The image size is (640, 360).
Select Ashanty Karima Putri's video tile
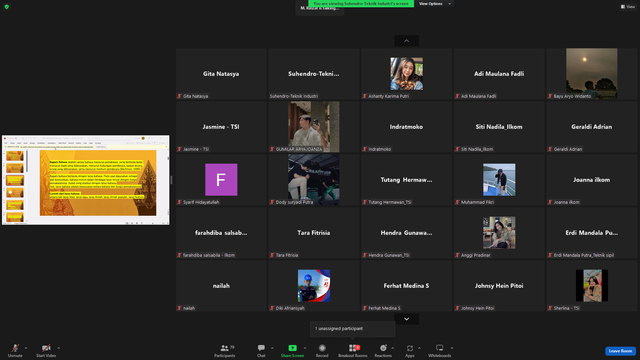(x=406, y=74)
